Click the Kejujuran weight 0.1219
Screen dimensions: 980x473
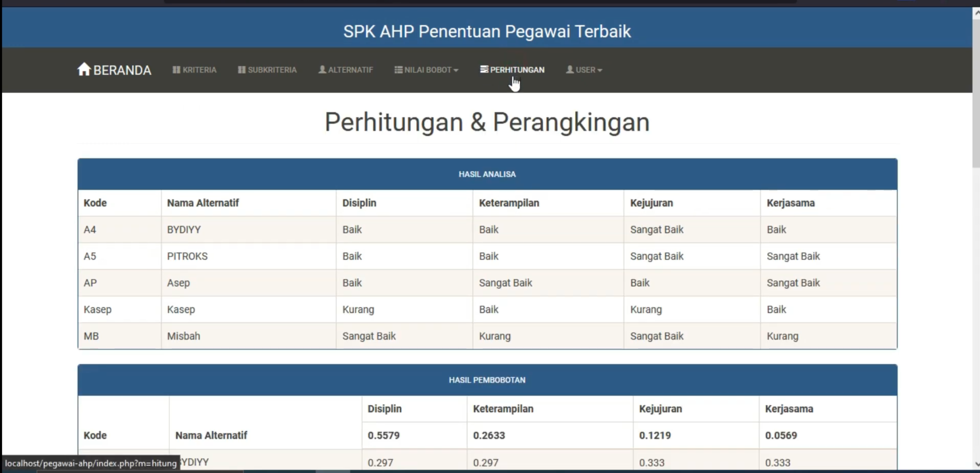click(x=655, y=435)
